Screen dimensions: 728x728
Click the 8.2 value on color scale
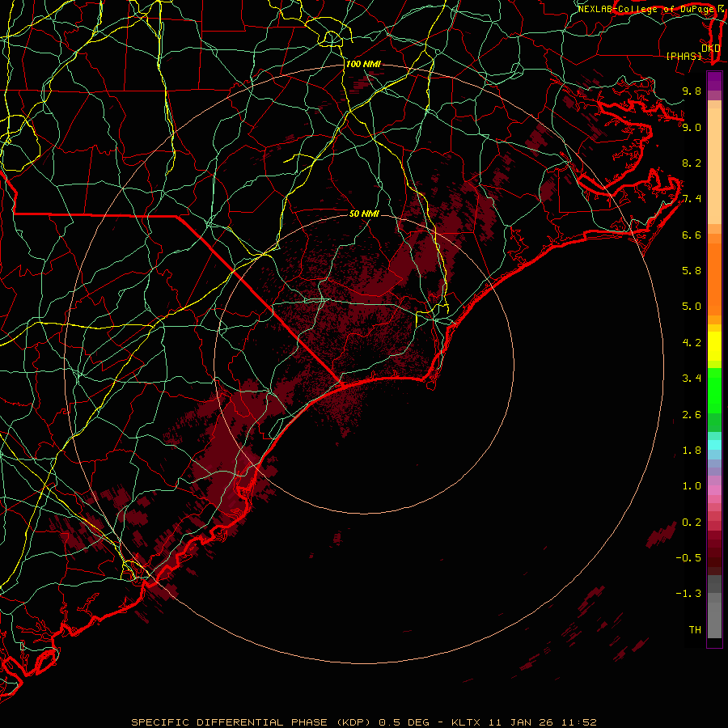tap(692, 163)
